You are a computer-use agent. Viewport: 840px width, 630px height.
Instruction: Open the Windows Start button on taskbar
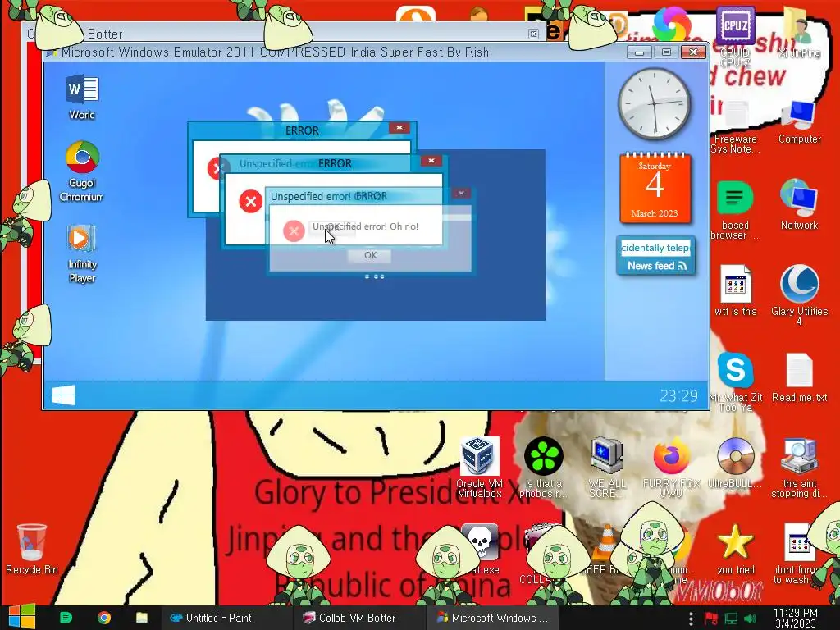[21, 617]
